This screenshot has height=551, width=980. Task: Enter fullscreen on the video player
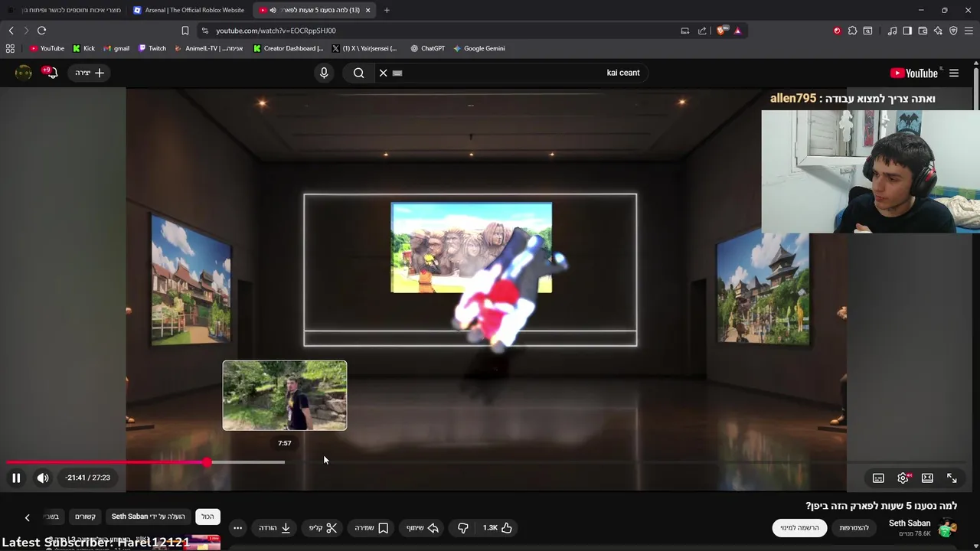[952, 478]
